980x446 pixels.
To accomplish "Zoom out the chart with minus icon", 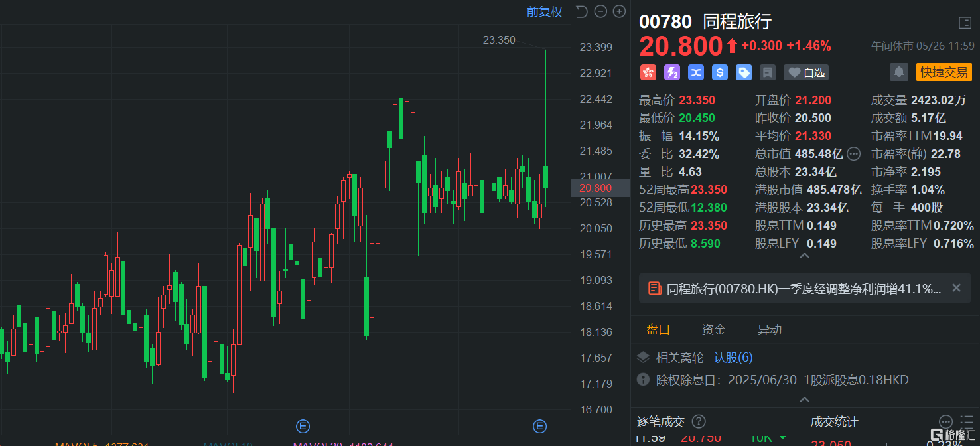I will tap(600, 11).
